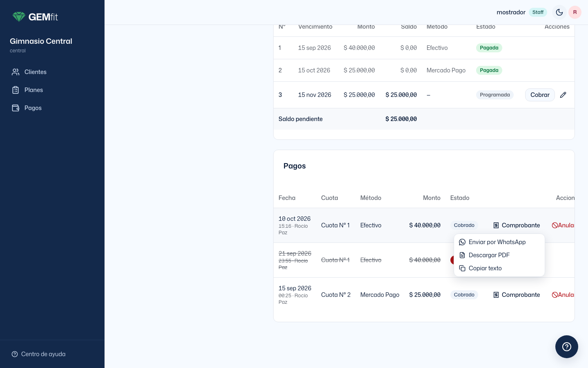Image resolution: width=588 pixels, height=368 pixels.
Task: Click the Clientes people icon
Action: tap(16, 72)
